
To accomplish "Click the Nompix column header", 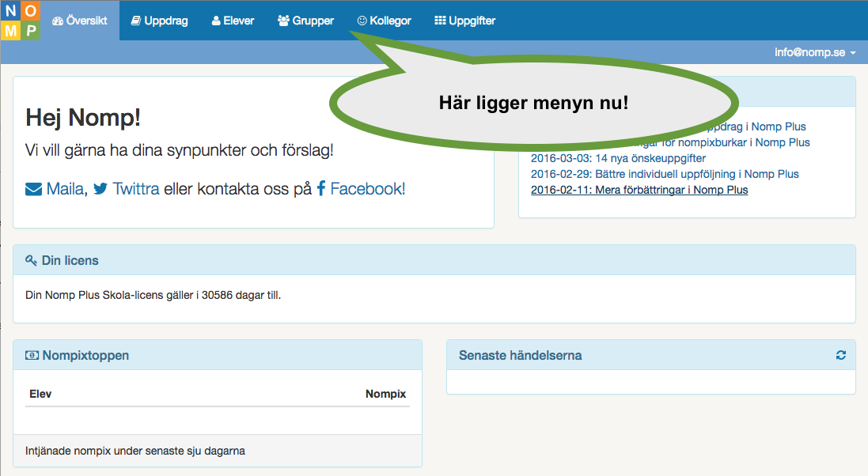I will pos(386,394).
